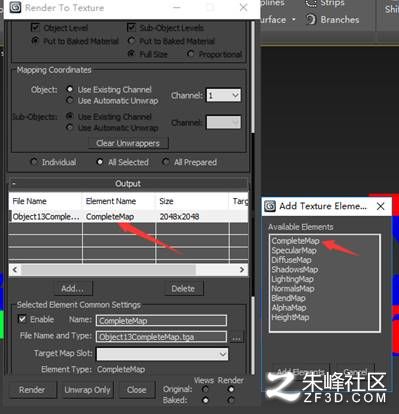Select SpecularMap in Available Elements
This screenshot has width=399, height=414.
coord(294,250)
